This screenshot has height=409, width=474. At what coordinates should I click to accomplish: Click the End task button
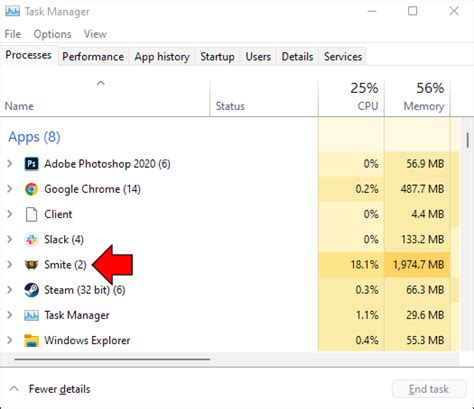429,389
